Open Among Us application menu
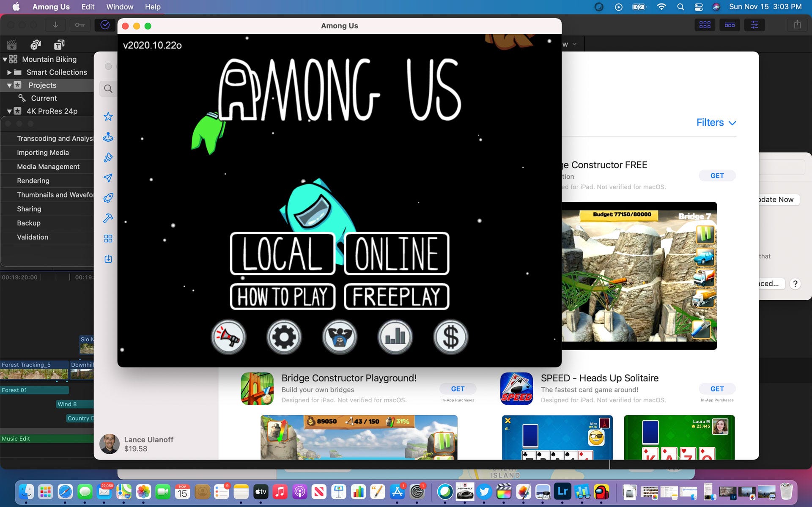This screenshot has width=812, height=507. point(51,7)
